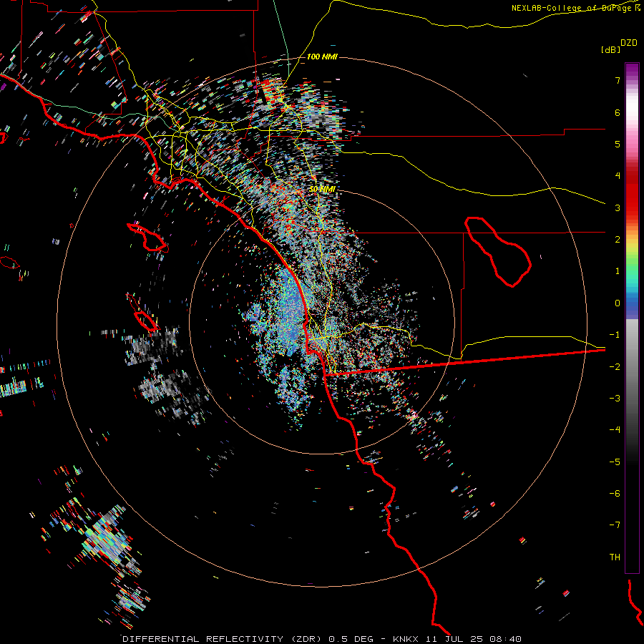Click the 50 NMI range ring label
644x644 pixels.
click(x=322, y=189)
